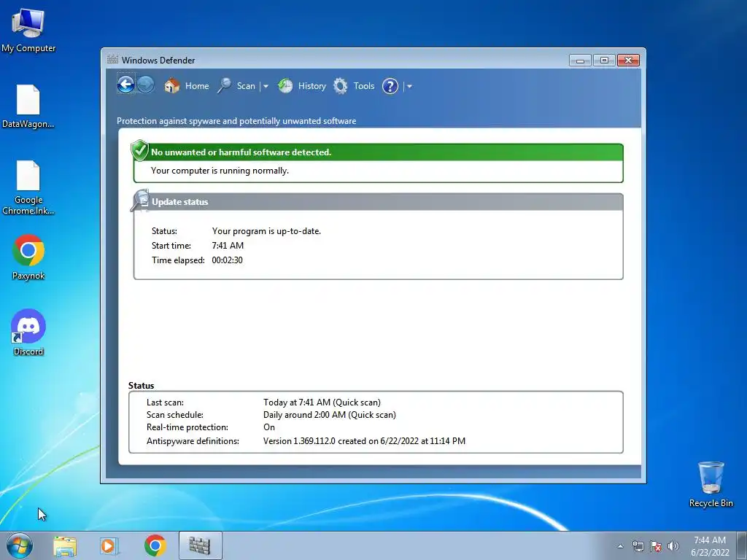
Task: Click the network tray icon
Action: [638, 546]
